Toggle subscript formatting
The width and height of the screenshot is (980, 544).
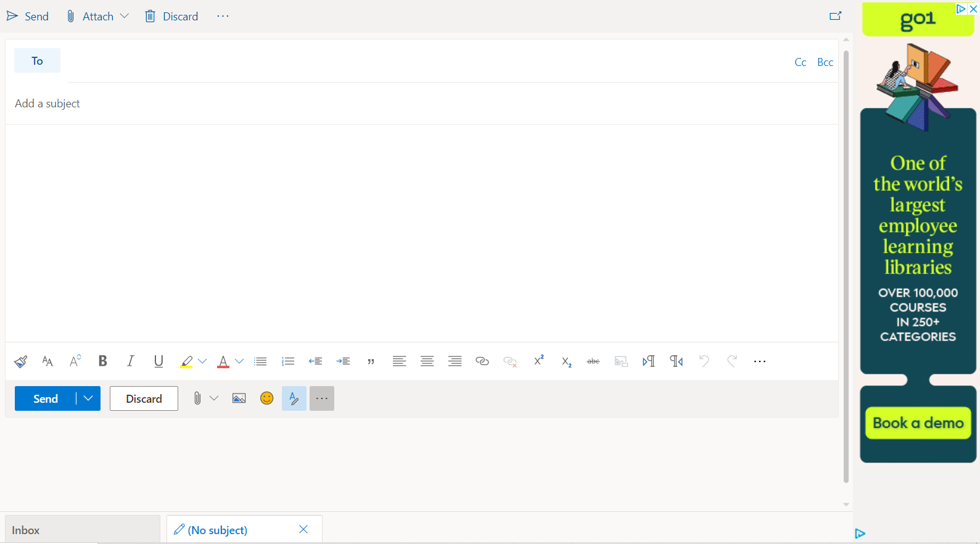coord(566,362)
